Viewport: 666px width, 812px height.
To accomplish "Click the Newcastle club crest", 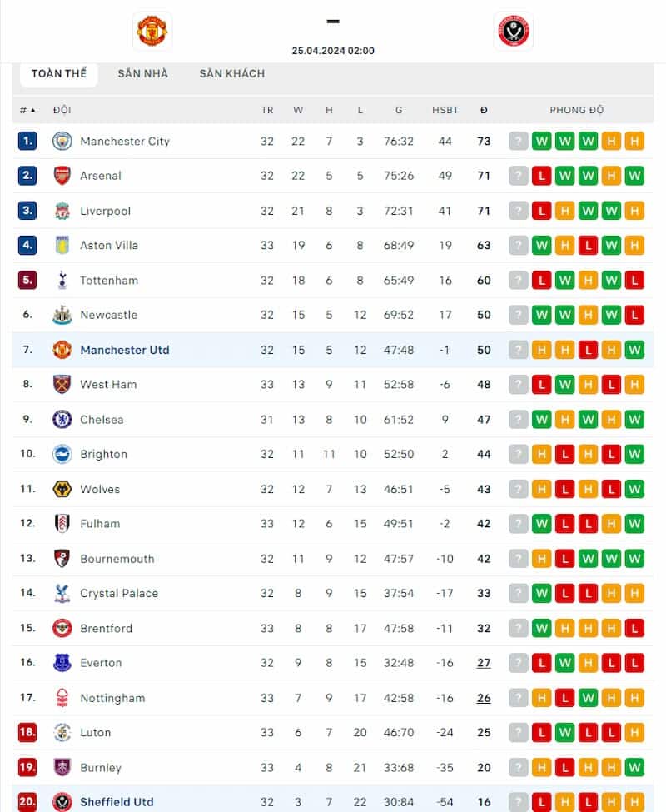I will click(x=62, y=315).
